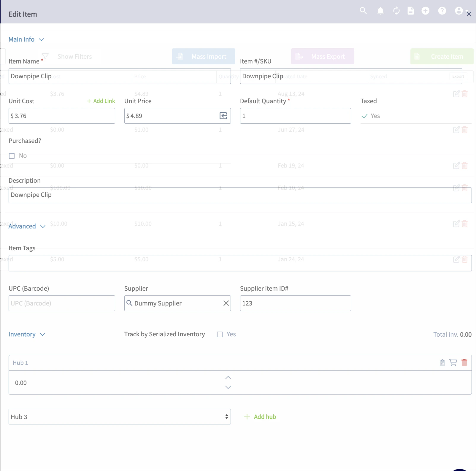Click the Item Tags field
This screenshot has height=471, width=476.
(x=240, y=263)
